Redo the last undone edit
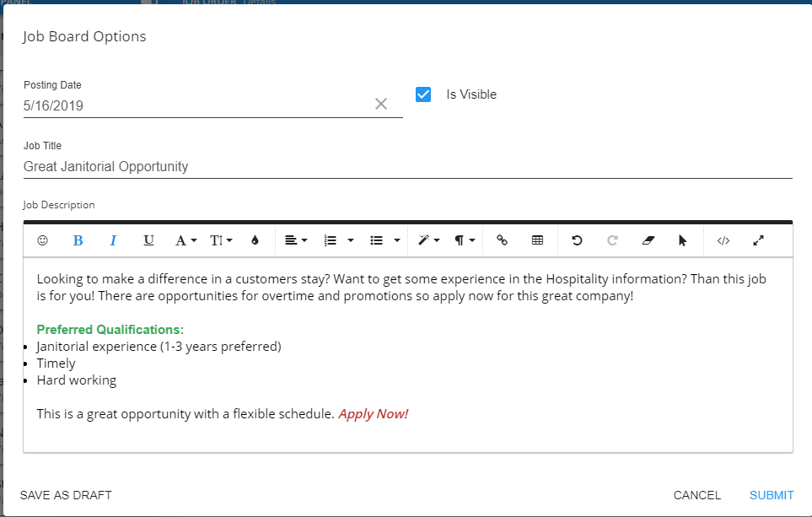 pos(612,240)
